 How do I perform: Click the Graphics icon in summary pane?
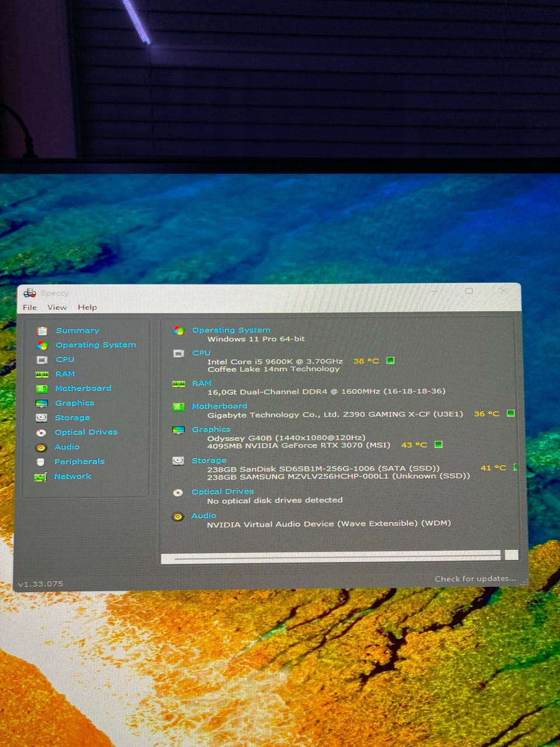coord(178,430)
